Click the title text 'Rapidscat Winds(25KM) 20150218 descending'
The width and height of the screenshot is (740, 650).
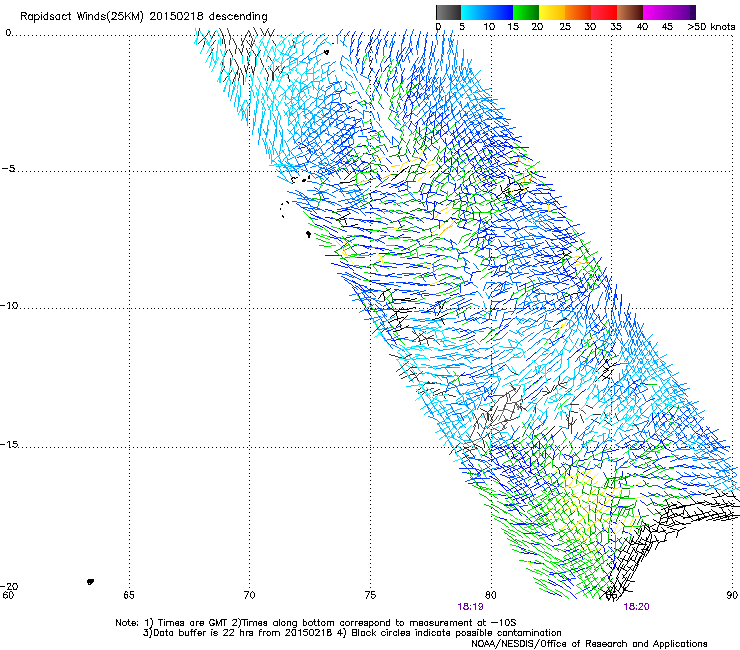click(x=143, y=17)
